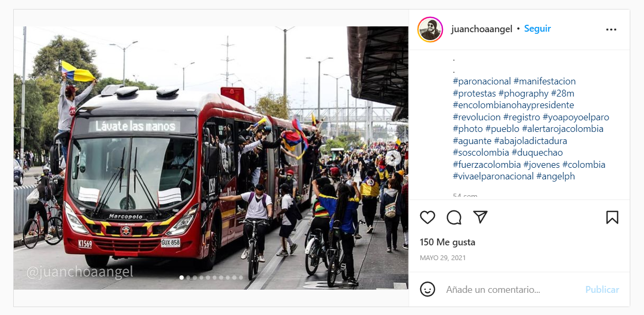View list of 150 Me gusta
Image resolution: width=644 pixels, height=315 pixels.
(x=448, y=242)
